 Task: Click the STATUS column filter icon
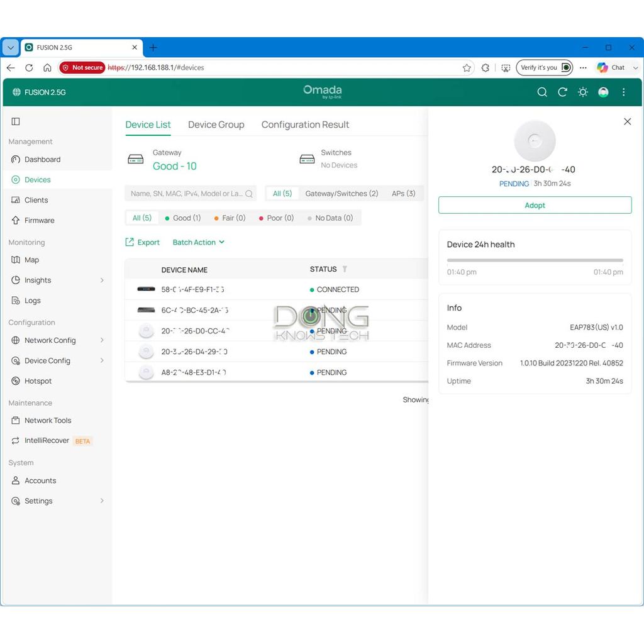tap(345, 269)
